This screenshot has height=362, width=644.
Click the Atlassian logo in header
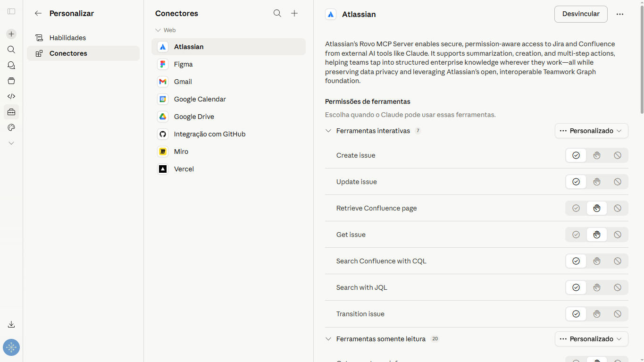coord(331,14)
